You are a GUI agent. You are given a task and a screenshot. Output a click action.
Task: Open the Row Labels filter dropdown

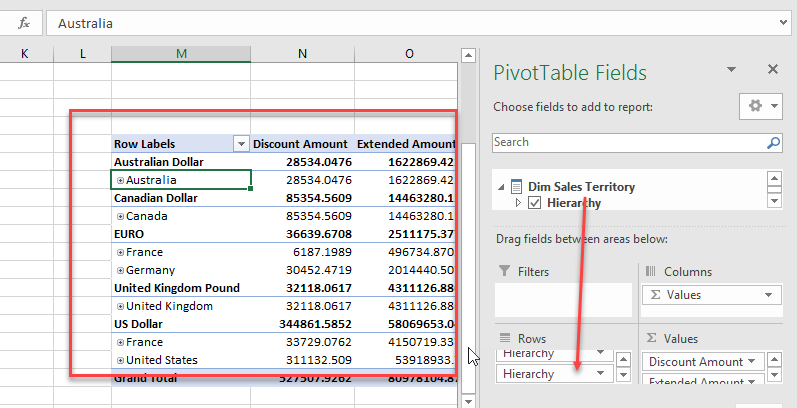[x=240, y=144]
